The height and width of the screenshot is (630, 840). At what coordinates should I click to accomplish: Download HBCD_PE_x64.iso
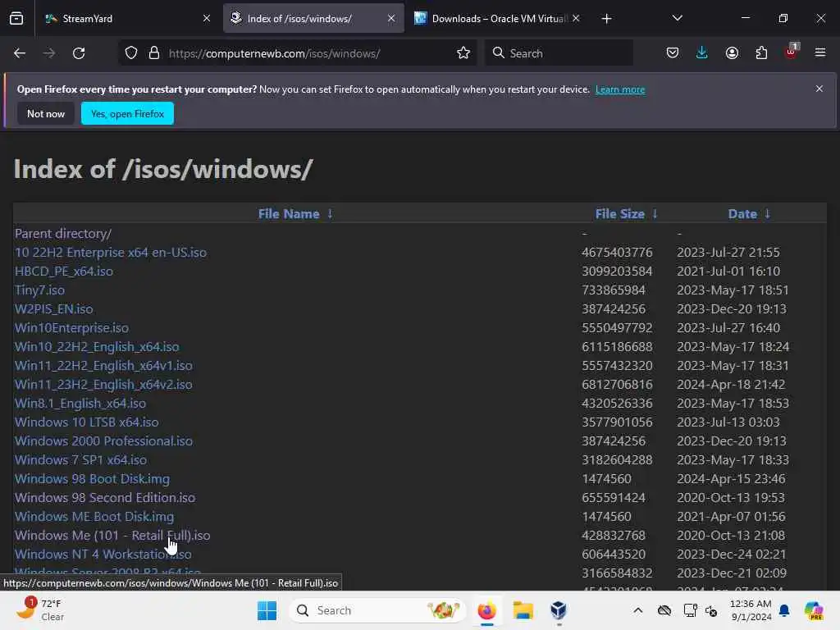(x=64, y=271)
